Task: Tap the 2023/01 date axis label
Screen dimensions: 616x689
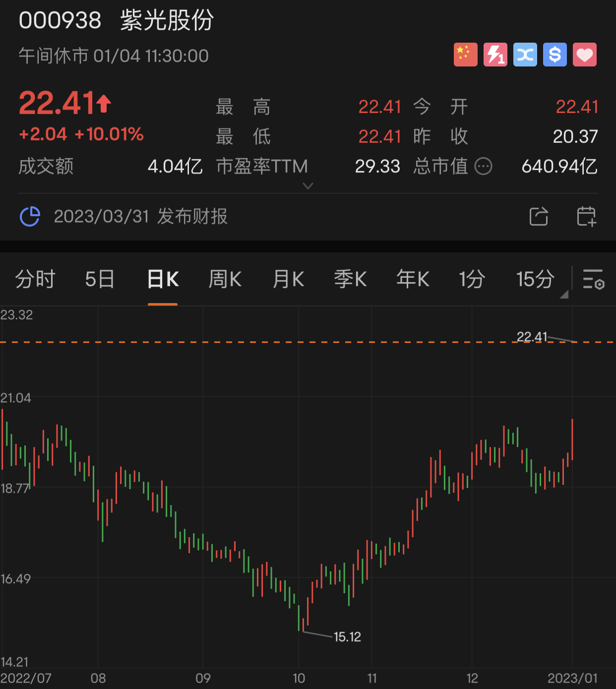Action: click(x=572, y=678)
